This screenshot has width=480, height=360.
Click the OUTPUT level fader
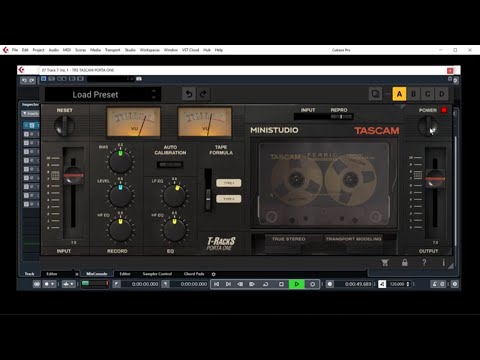click(435, 178)
